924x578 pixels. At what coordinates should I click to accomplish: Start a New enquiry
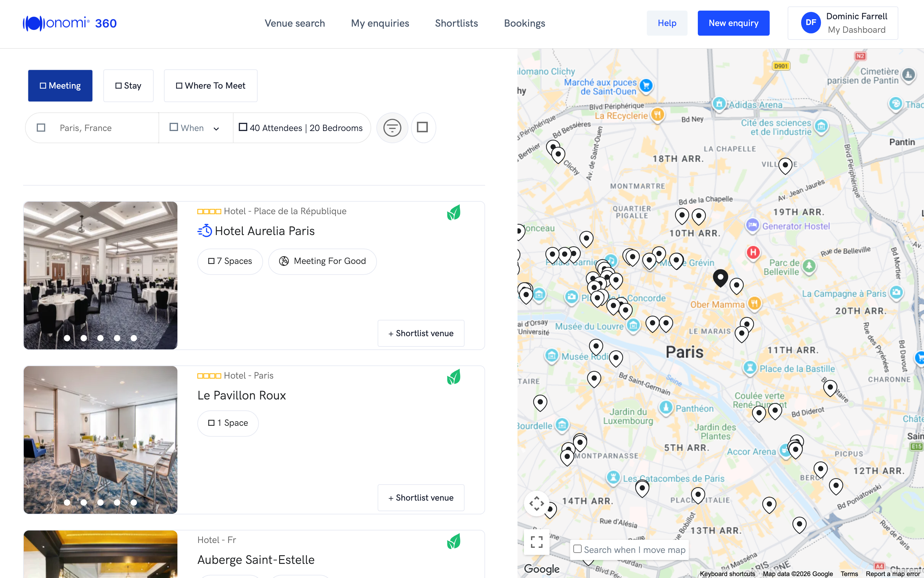click(733, 23)
